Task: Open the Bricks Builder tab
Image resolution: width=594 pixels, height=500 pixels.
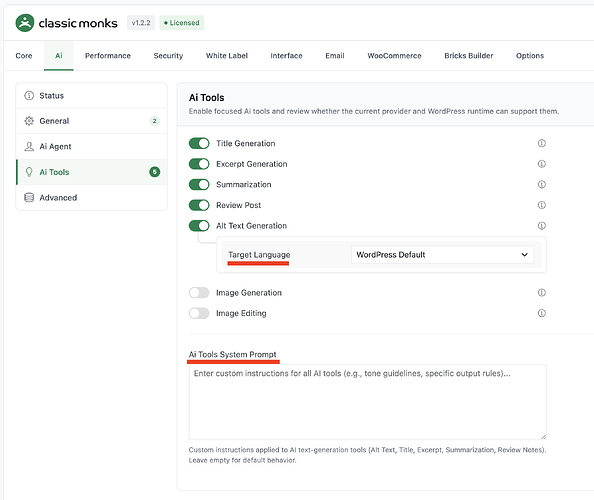Action: coord(469,56)
